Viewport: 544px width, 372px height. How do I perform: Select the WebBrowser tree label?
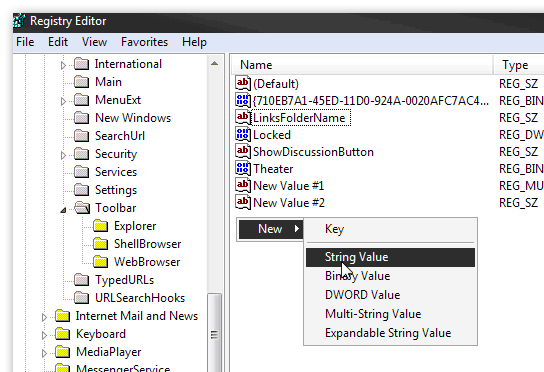click(x=147, y=262)
